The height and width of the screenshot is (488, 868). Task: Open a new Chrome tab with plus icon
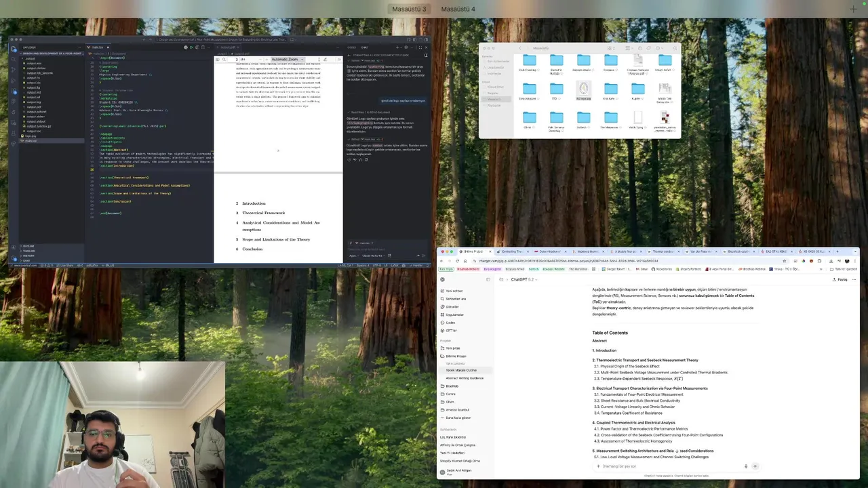(837, 251)
